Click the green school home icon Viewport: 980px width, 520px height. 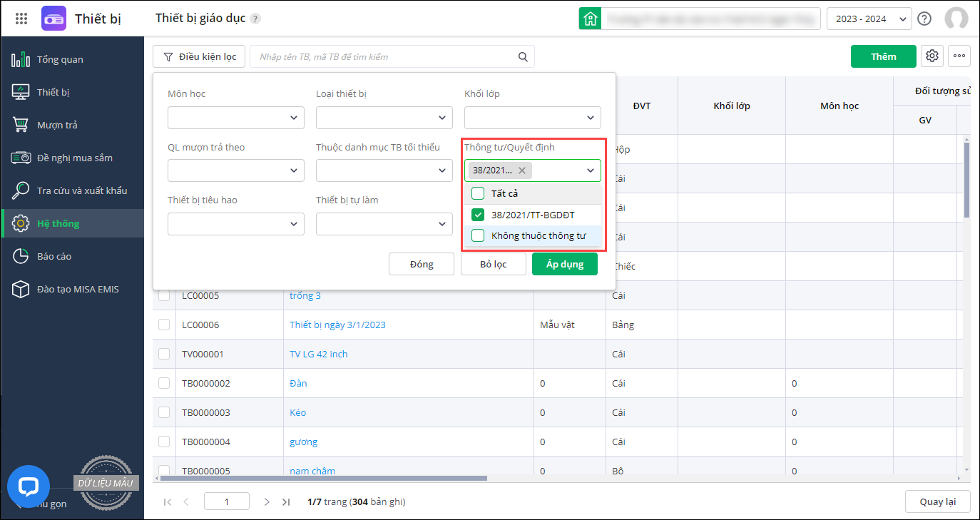[x=590, y=19]
